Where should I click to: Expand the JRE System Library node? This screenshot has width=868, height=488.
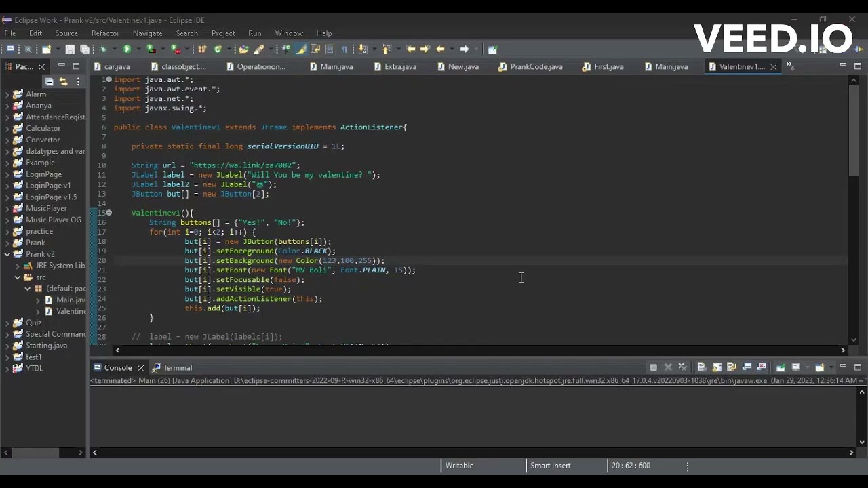[x=18, y=266]
